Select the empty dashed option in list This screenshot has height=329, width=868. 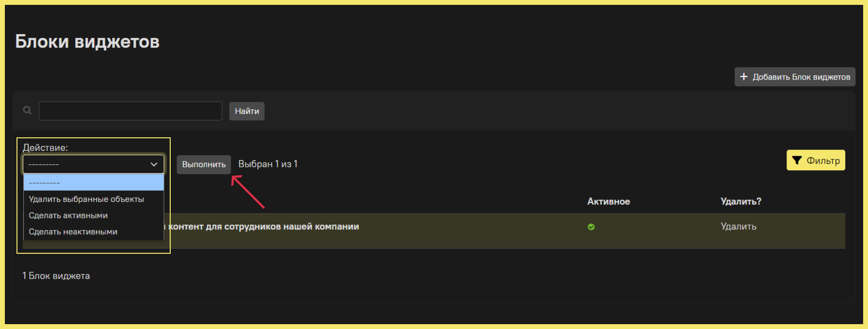(x=94, y=183)
